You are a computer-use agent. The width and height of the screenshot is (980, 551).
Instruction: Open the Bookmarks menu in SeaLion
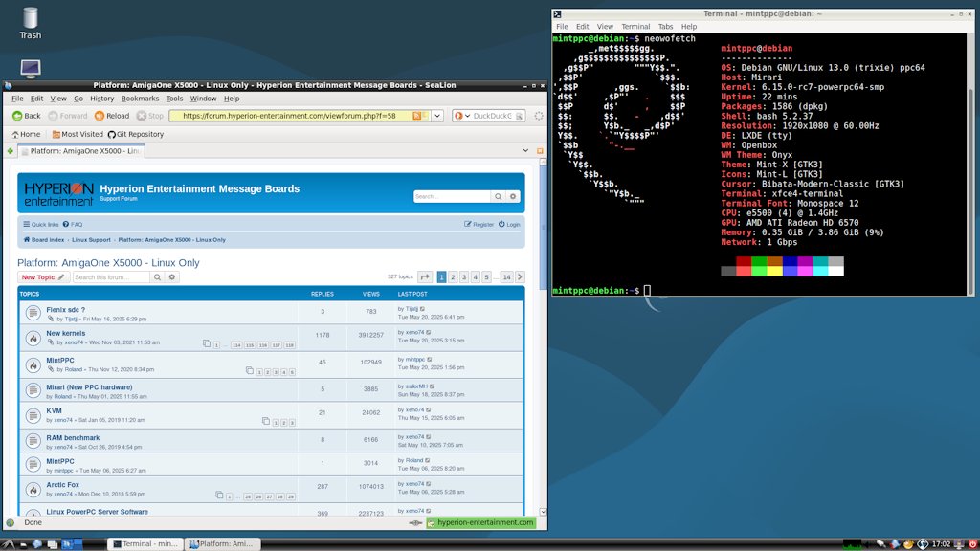coord(140,99)
